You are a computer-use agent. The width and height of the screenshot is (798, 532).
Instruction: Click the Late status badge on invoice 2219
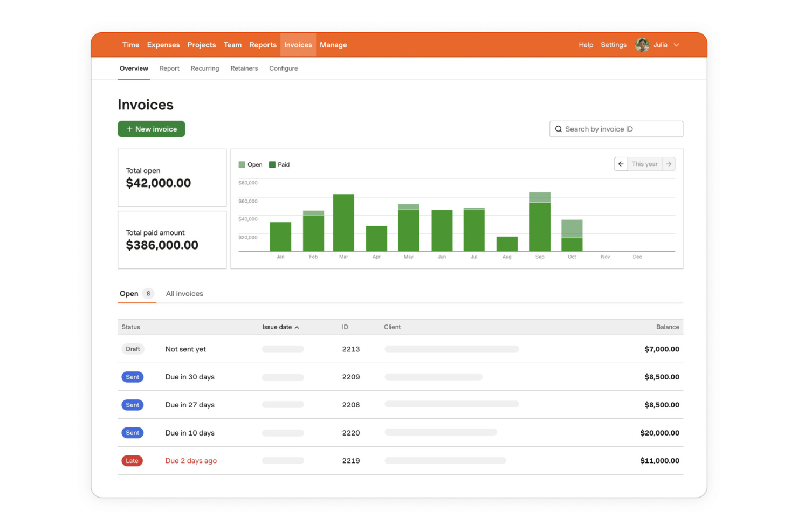coord(132,461)
